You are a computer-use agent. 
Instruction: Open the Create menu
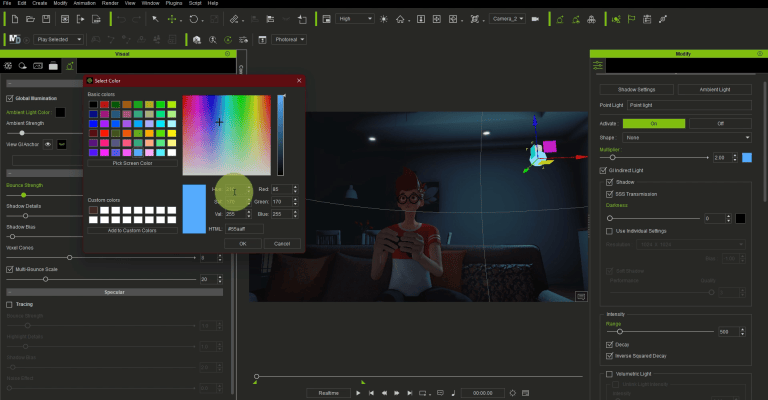coord(40,3)
